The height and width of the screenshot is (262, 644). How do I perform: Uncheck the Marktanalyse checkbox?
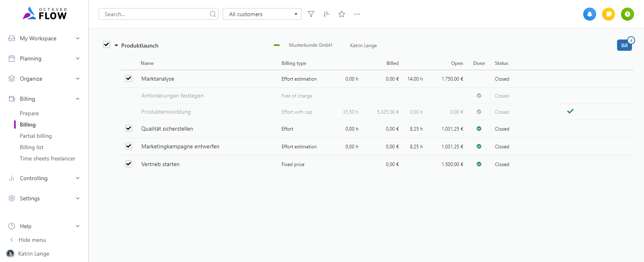[129, 79]
